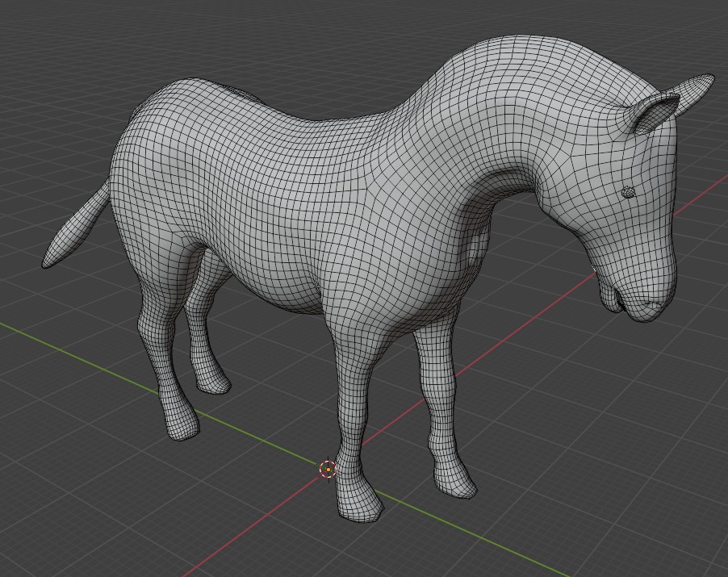Click the horse's eye on the mesh
The image size is (728, 577).
point(628,192)
